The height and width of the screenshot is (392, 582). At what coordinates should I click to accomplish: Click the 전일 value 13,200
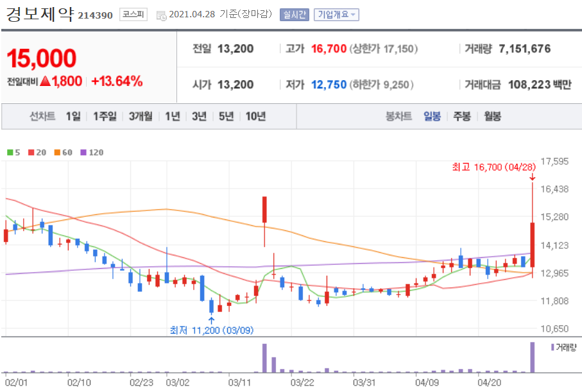(x=235, y=49)
